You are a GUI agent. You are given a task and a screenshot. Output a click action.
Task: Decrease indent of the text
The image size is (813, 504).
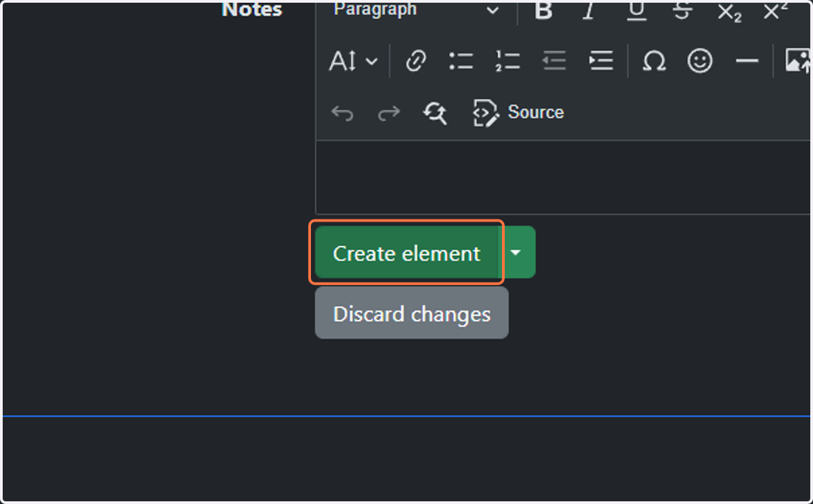[x=554, y=62]
